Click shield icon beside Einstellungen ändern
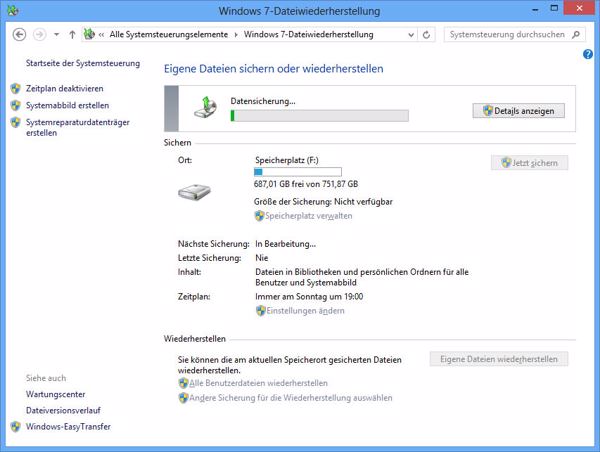Screen dimensions: 600x452 [261, 311]
